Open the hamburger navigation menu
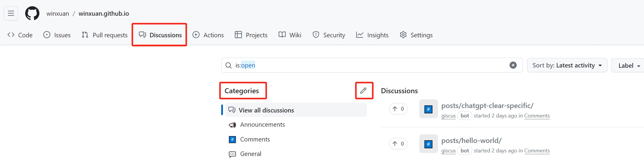 (x=11, y=13)
